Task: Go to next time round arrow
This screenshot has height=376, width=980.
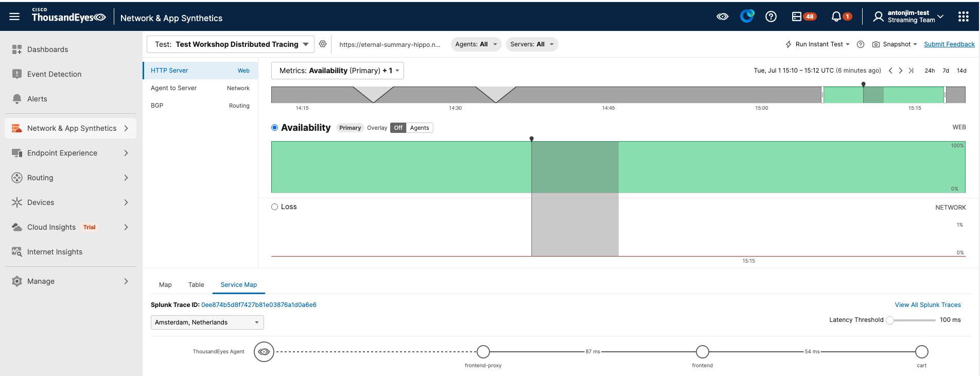Action: click(x=900, y=71)
